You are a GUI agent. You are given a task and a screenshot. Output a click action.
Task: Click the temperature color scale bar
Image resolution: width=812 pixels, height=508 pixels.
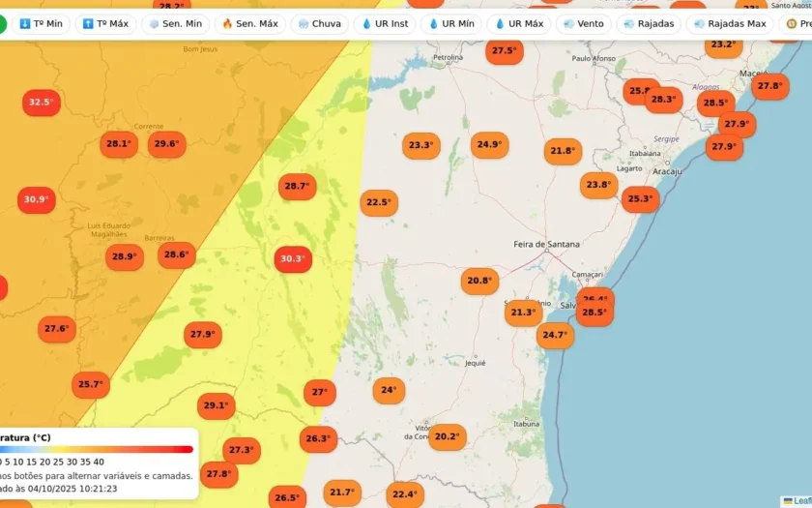point(97,449)
